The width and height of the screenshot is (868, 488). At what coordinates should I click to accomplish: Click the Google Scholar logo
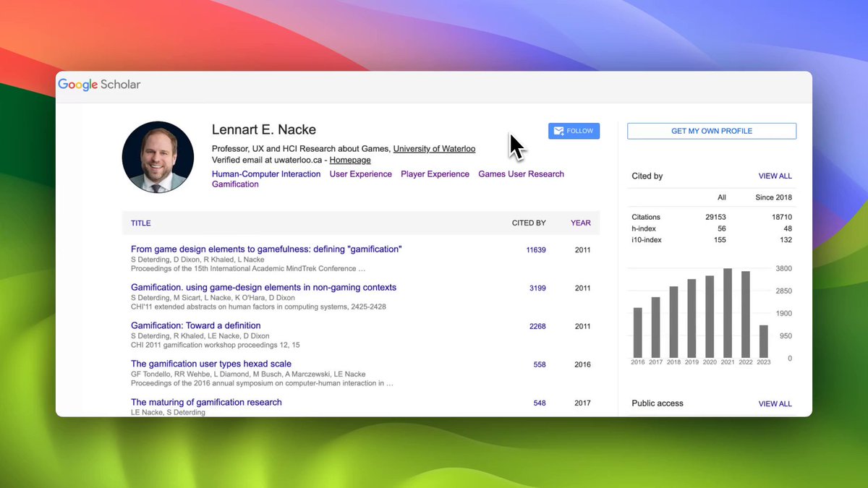(99, 85)
